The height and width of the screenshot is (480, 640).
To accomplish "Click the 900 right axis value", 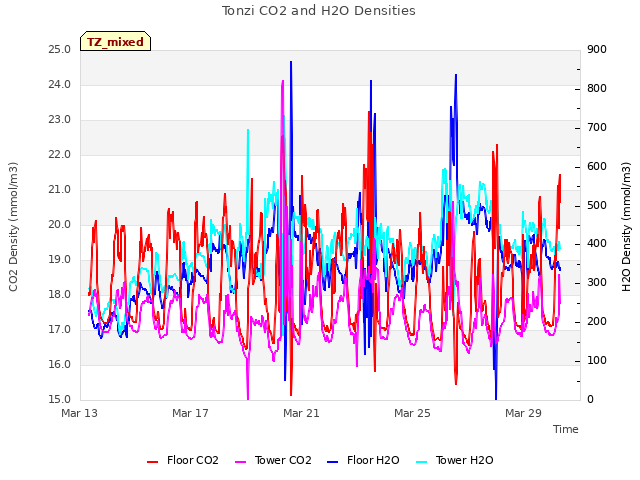I will click(597, 49).
